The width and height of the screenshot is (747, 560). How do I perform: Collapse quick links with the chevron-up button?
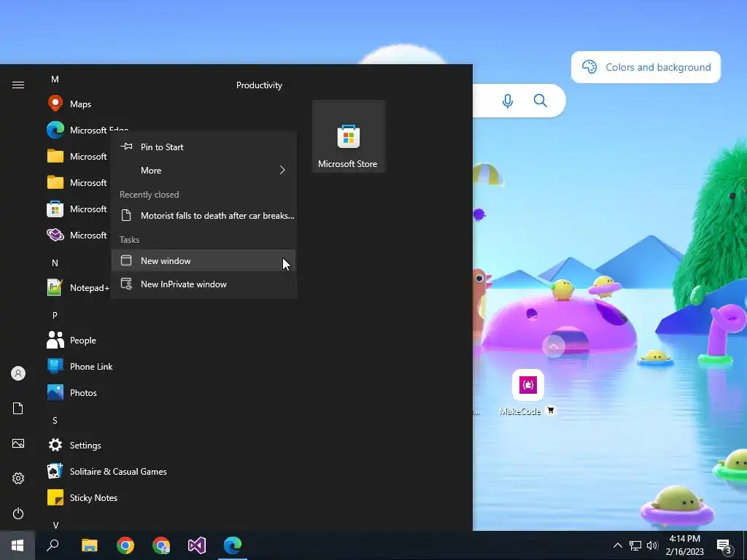(x=554, y=346)
